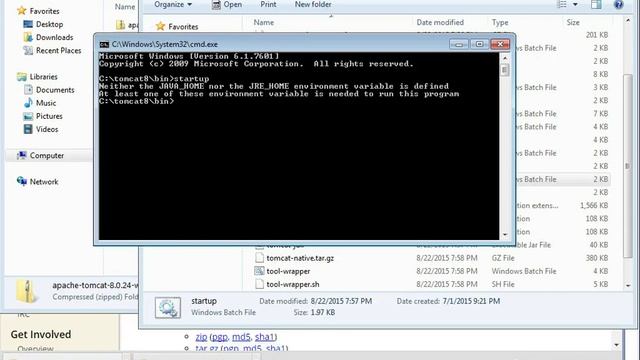The height and width of the screenshot is (360, 640).
Task: Click the Videos library icon
Action: (28, 129)
